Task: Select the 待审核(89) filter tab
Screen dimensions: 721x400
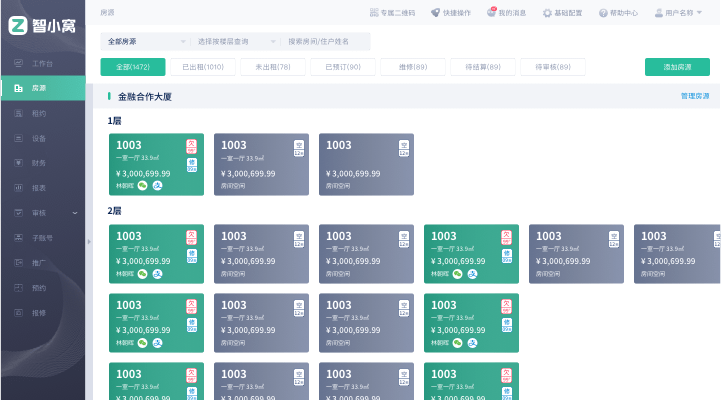Action: pyautogui.click(x=553, y=67)
